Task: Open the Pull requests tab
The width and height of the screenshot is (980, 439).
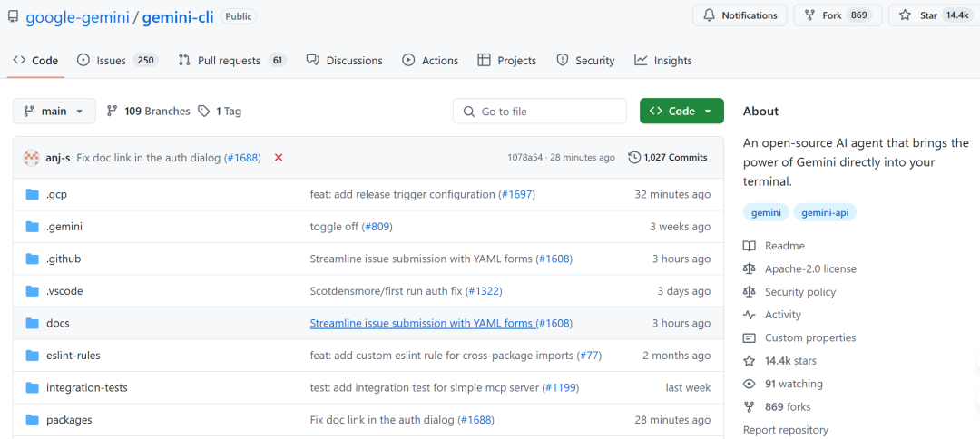Action: pos(231,61)
